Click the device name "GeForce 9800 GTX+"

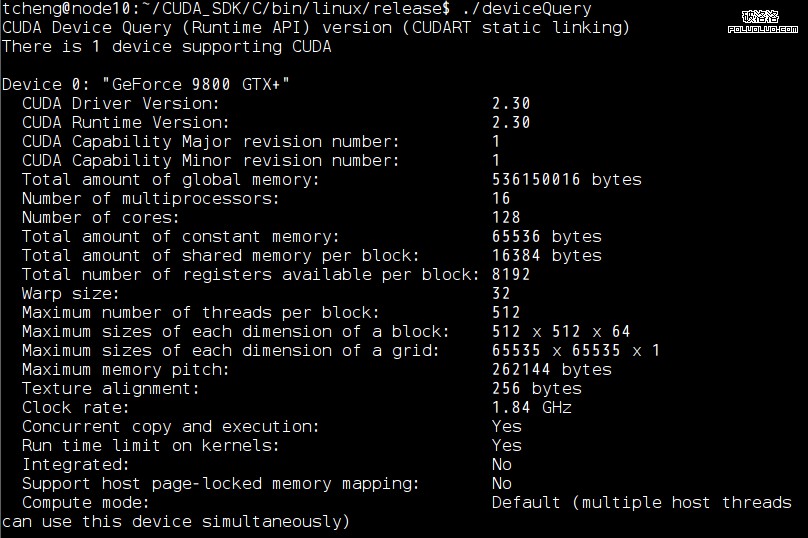tap(196, 85)
